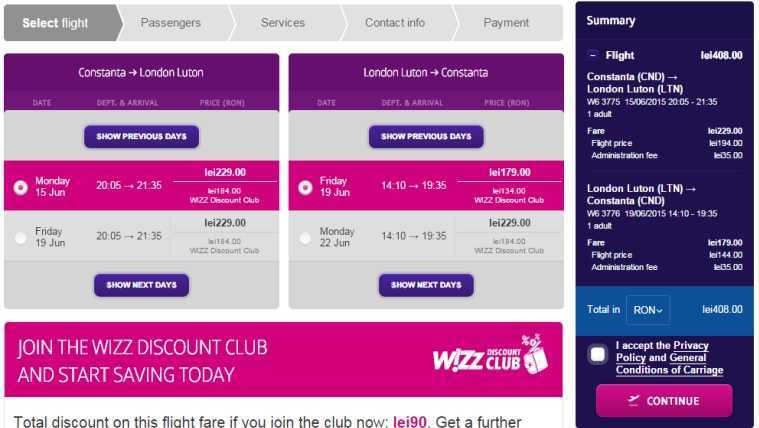Select Monday 15 Jun outbound flight radio
Viewport: 759px width, 428px height.
click(x=20, y=187)
